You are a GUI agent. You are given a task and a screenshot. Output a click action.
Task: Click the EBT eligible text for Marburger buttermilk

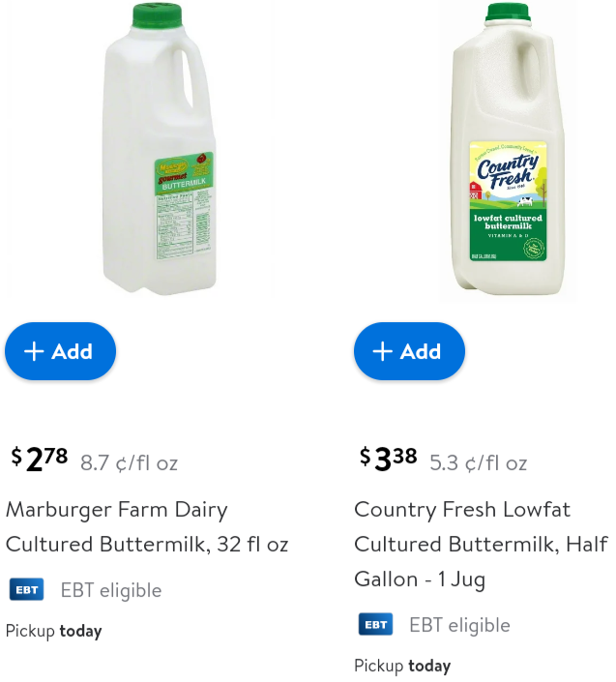click(111, 590)
